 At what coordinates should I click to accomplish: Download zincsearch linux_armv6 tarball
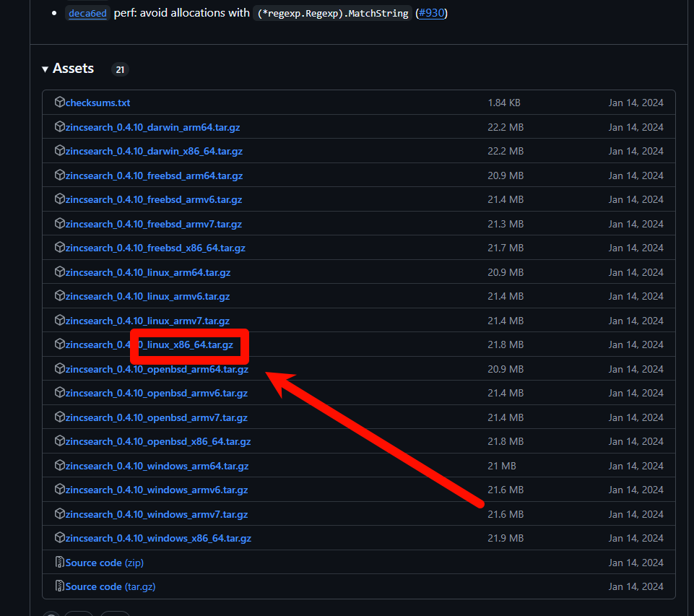point(147,297)
